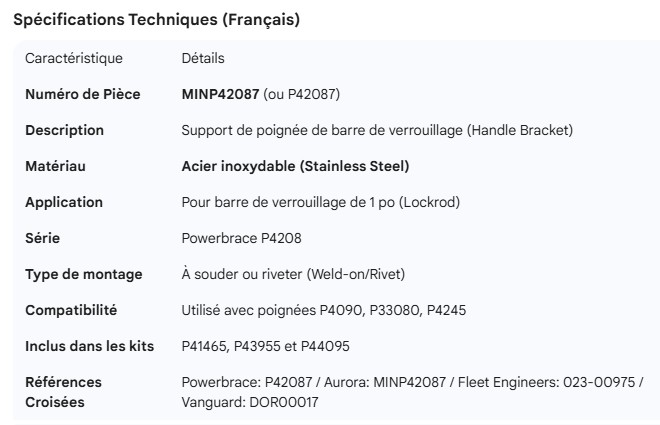This screenshot has width=660, height=425.
Task: Click the "Spécifications Techniques (Français)" heading
Action: (156, 19)
